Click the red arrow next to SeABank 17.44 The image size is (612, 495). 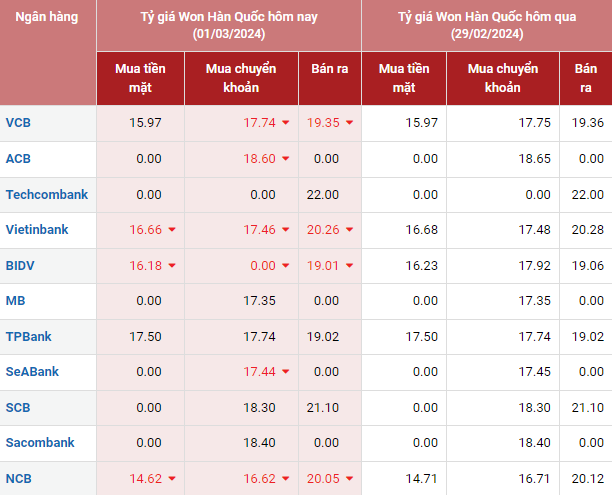click(x=285, y=372)
